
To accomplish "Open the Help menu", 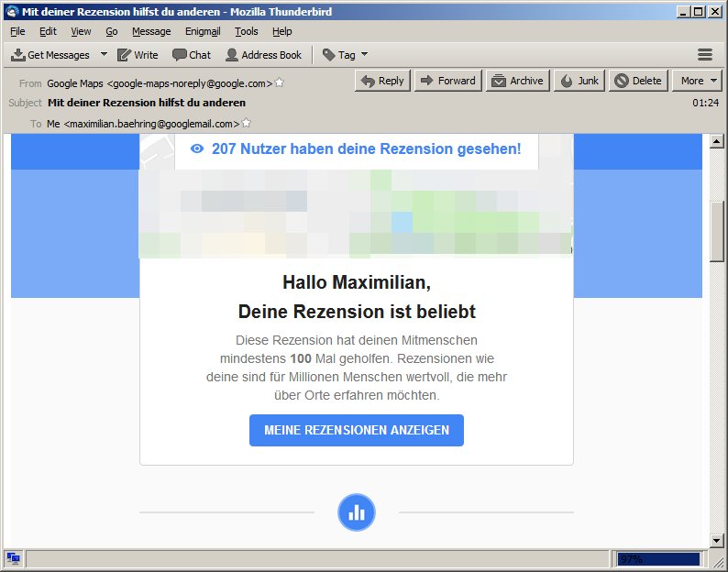I will (281, 31).
